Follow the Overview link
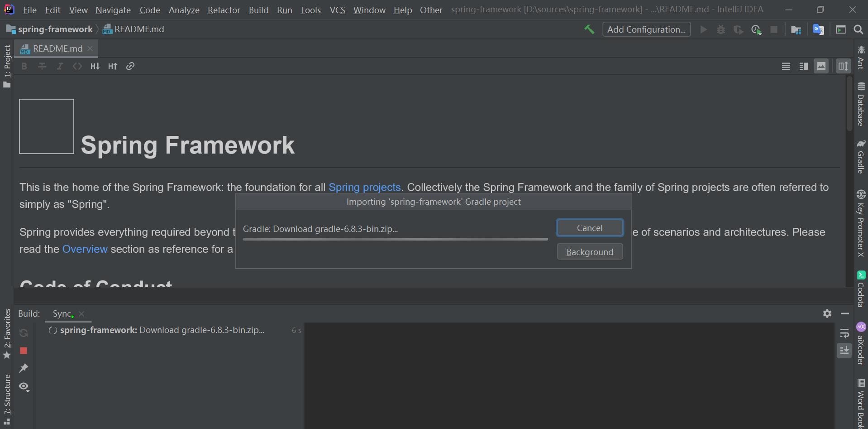 click(x=85, y=249)
